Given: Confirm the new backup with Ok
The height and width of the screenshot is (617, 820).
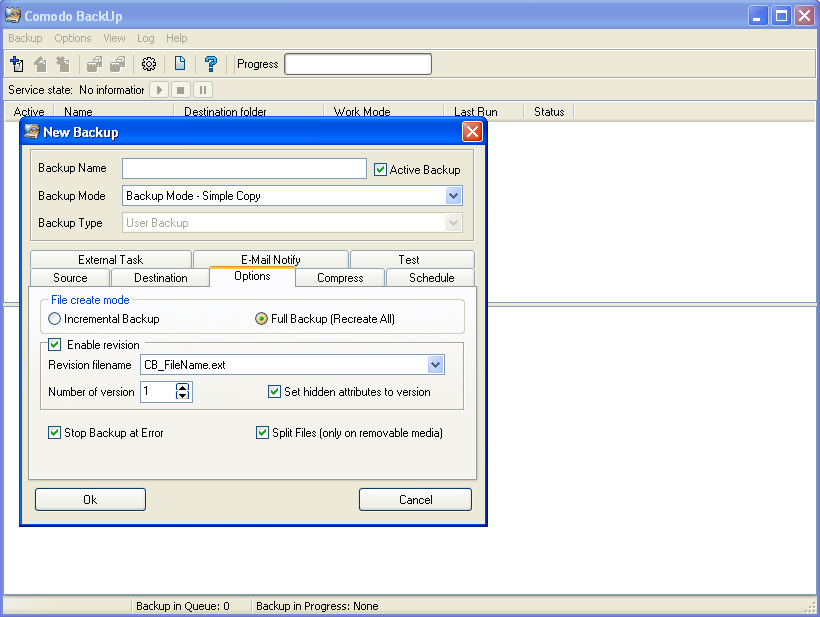Looking at the screenshot, I should (90, 499).
